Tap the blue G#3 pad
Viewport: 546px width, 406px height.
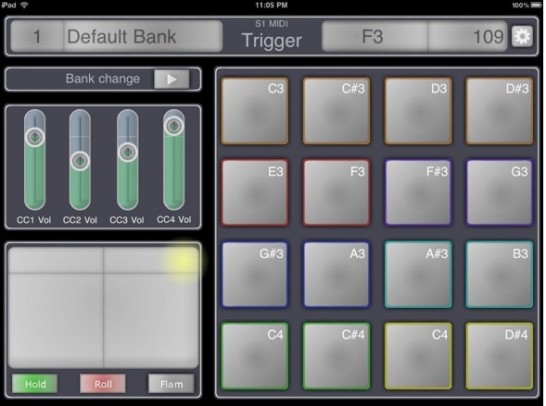[x=255, y=274]
